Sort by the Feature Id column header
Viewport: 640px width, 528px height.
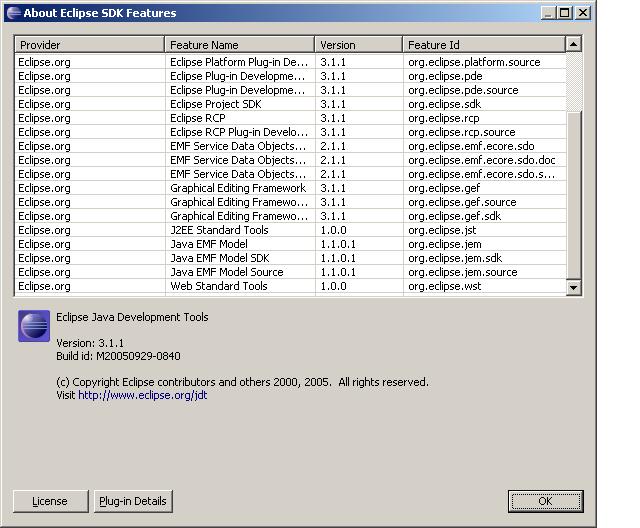point(483,45)
